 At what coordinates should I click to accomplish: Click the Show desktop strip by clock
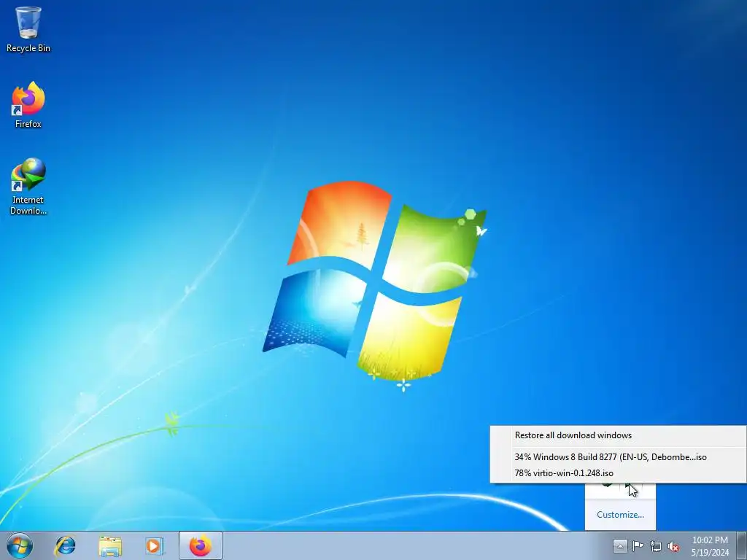click(742, 545)
